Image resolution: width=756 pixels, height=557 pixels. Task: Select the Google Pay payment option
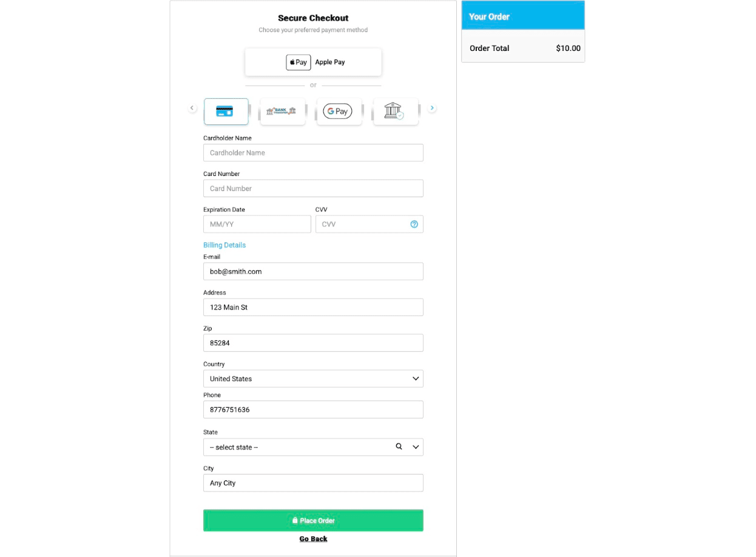tap(339, 112)
